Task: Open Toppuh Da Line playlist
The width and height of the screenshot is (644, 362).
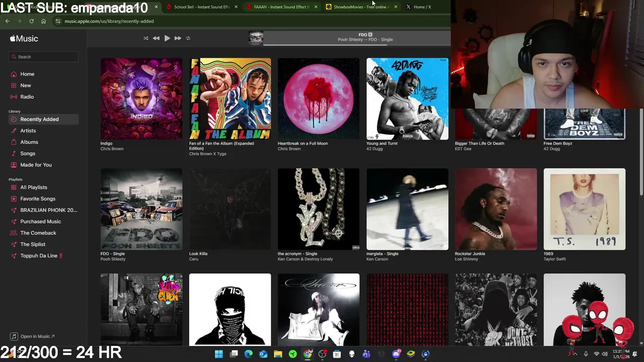Action: click(43, 255)
